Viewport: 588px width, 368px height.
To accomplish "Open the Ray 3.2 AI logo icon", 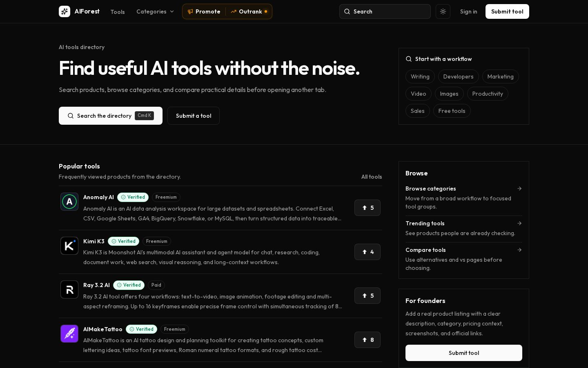I will 69,289.
